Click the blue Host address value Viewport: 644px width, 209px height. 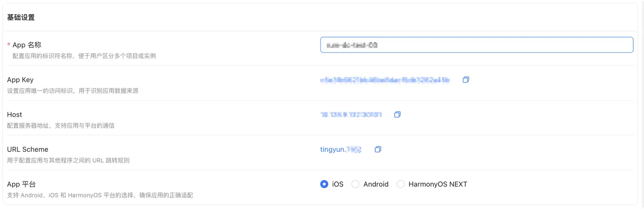pos(351,115)
